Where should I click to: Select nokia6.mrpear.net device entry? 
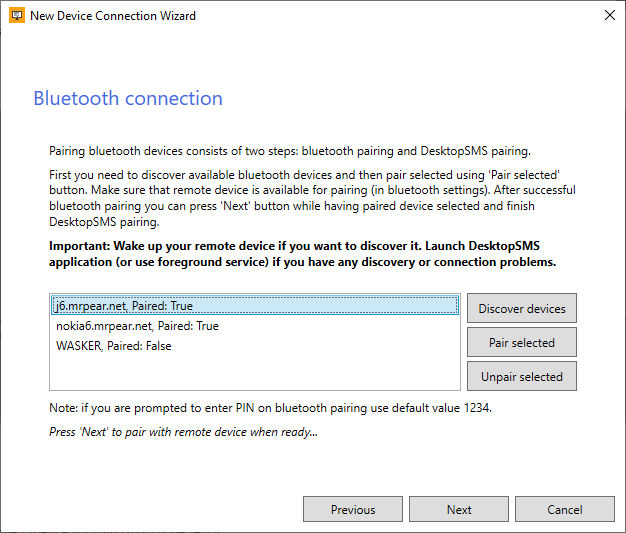136,326
